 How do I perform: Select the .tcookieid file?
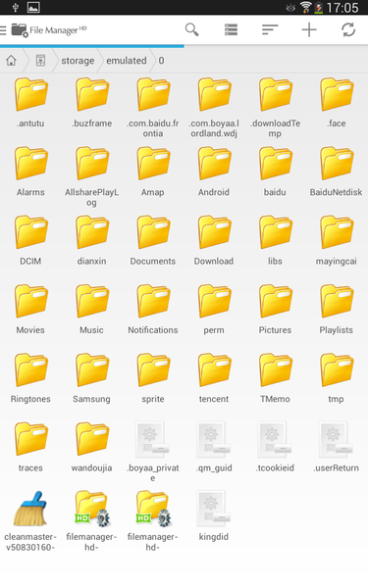pyautogui.click(x=275, y=446)
